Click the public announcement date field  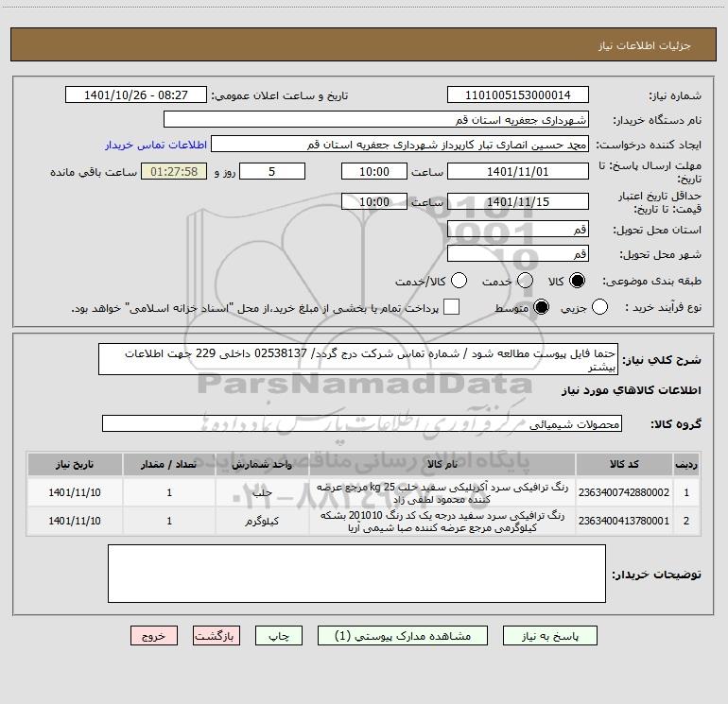tap(136, 95)
